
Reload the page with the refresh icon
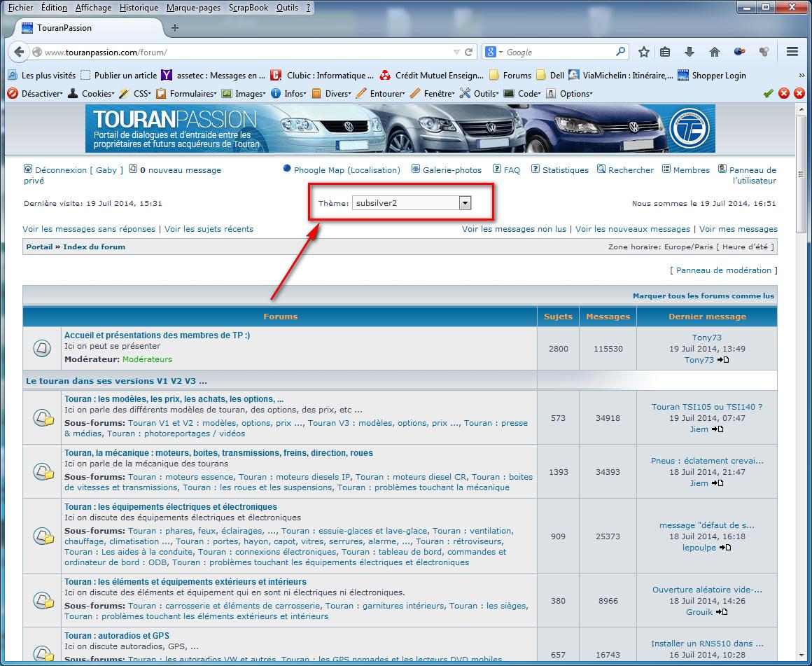(x=469, y=52)
